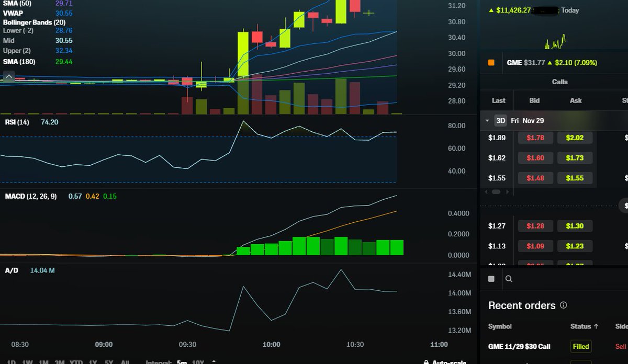628x364 pixels.
Task: Select the Calls header in the options chain
Action: [x=560, y=82]
